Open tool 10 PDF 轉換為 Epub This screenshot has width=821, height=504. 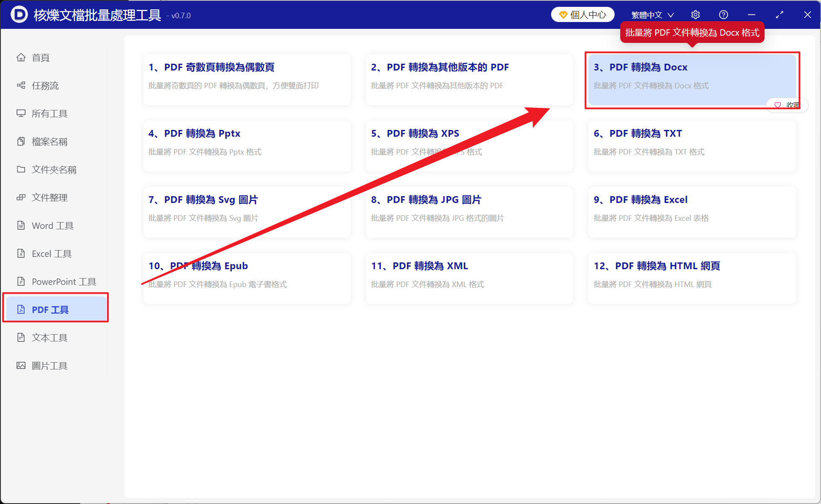coord(247,278)
